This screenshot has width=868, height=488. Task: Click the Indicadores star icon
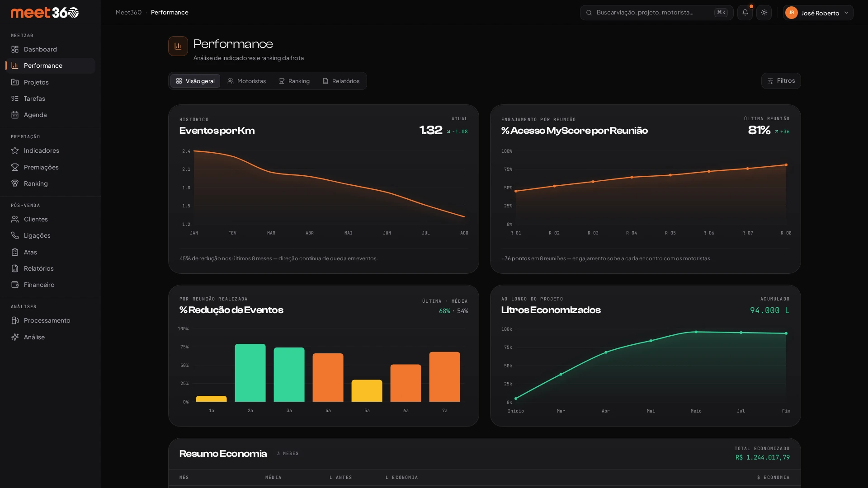(x=15, y=150)
